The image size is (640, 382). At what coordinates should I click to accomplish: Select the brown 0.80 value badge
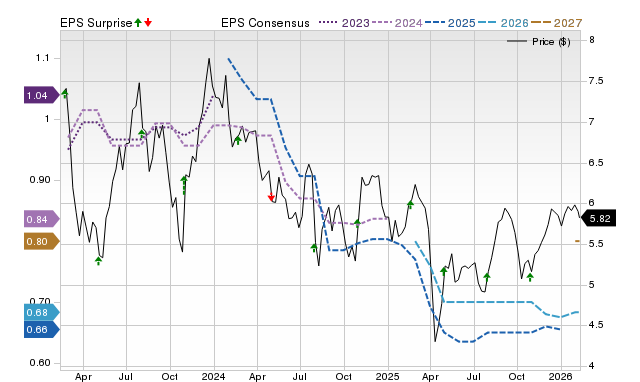42,242
